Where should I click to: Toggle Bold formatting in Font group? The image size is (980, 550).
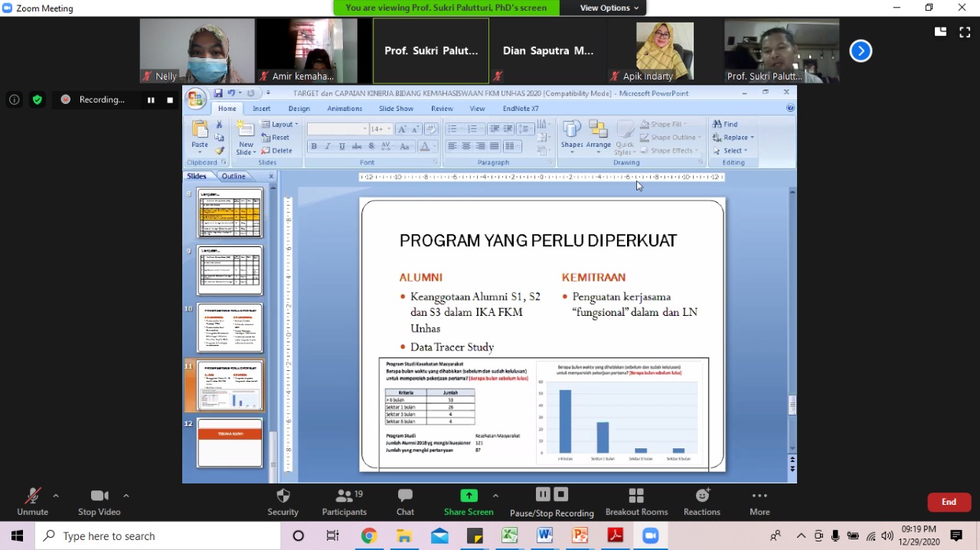313,146
